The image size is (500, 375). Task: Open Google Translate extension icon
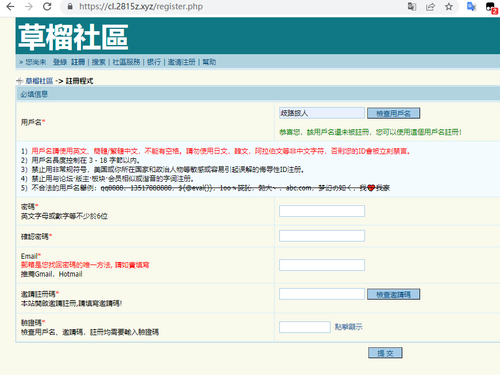[471, 7]
